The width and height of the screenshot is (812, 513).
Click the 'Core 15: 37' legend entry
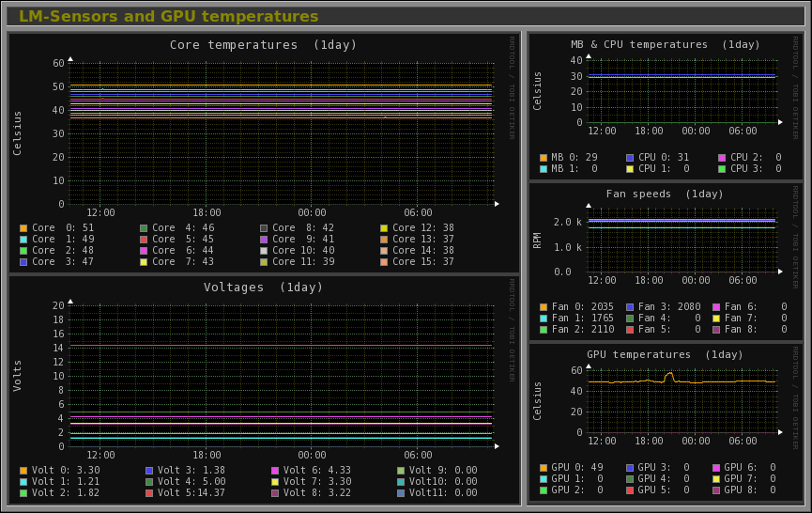coord(418,262)
